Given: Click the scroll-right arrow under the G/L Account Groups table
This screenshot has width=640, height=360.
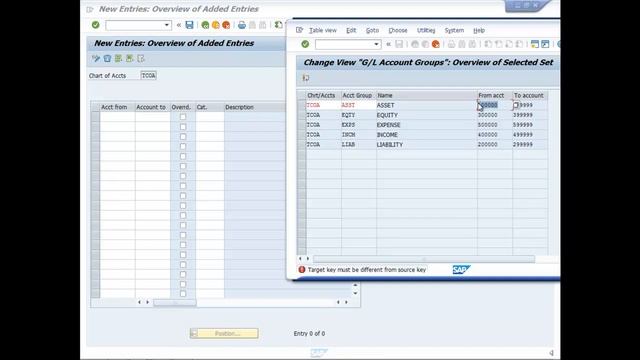Looking at the screenshot, I should (x=308, y=258).
